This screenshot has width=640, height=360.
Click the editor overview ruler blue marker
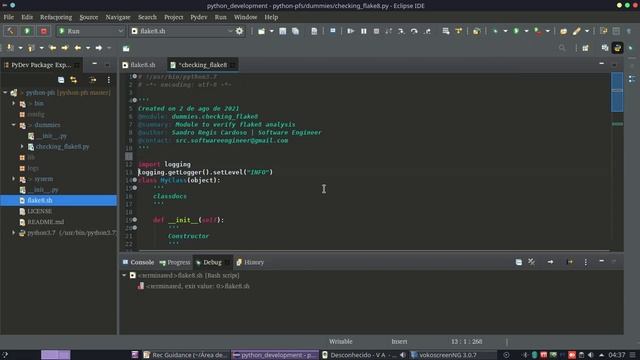(x=617, y=92)
